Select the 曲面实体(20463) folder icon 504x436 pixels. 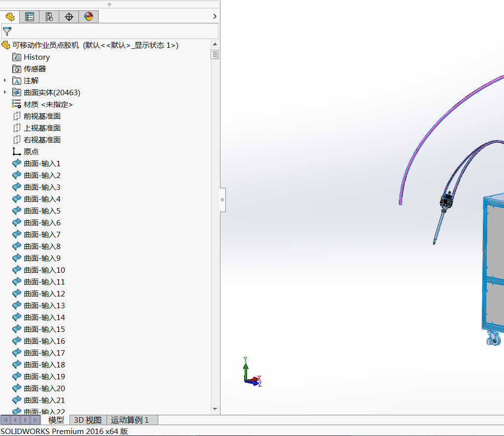click(17, 93)
